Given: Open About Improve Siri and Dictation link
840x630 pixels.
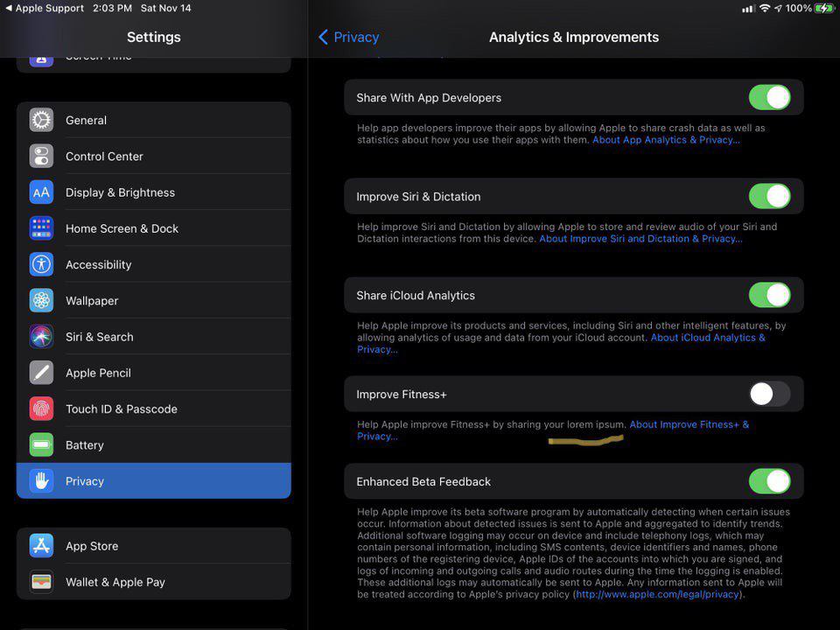Looking at the screenshot, I should point(640,239).
